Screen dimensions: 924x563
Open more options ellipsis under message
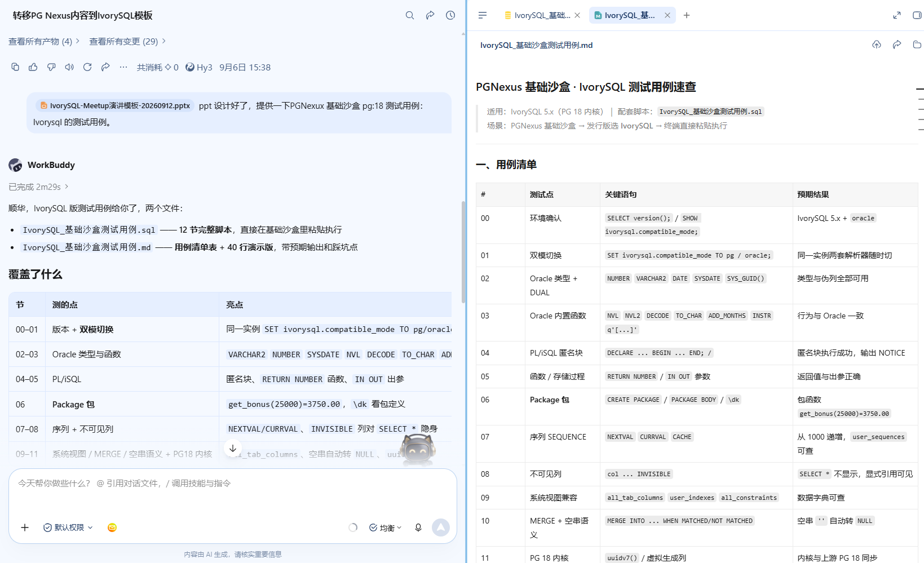click(123, 67)
